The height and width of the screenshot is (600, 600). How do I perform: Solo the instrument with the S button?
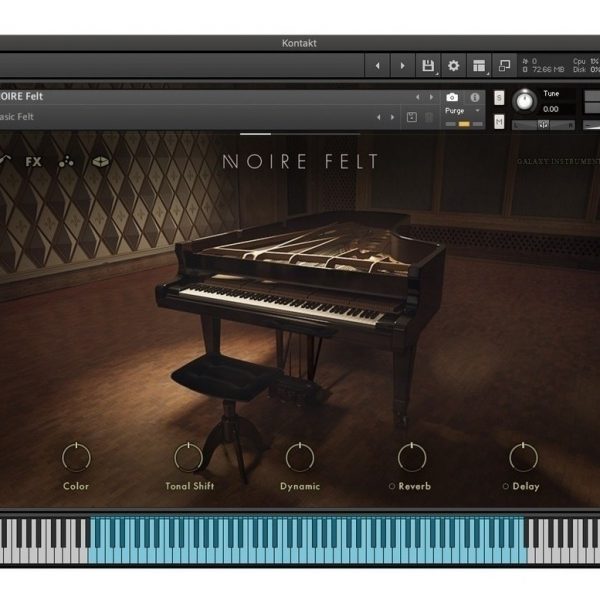pos(499,98)
